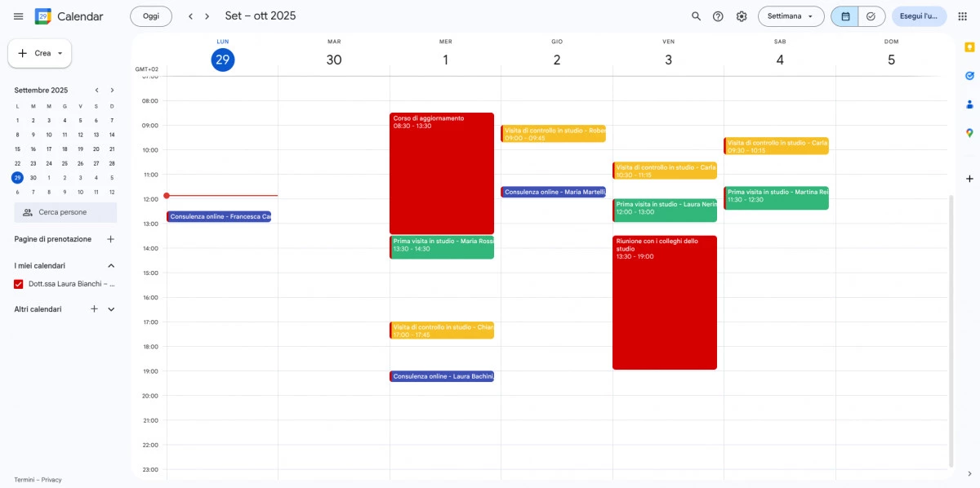Switch to the calendar view toggle
Viewport: 980px width, 488px height.
tap(844, 16)
